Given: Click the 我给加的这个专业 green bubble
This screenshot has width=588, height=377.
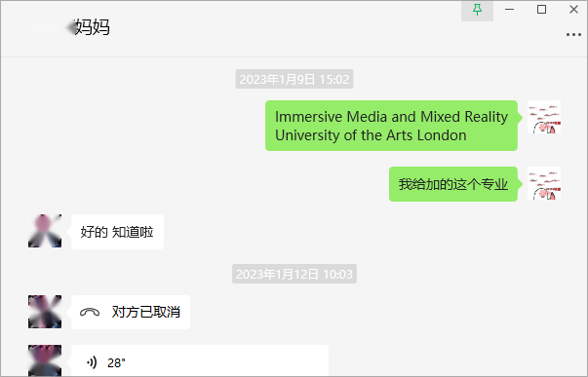Looking at the screenshot, I should point(453,184).
